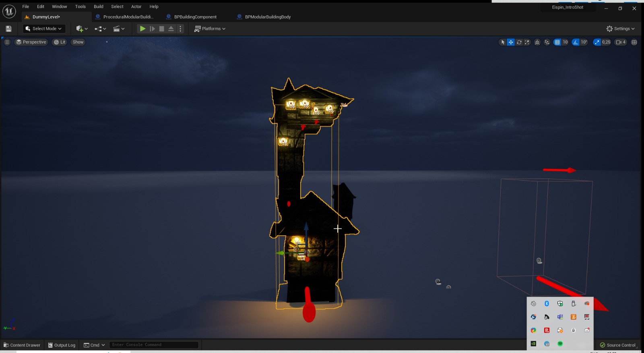Expand the Select Mode dropdown
The width and height of the screenshot is (644, 353).
pos(44,29)
